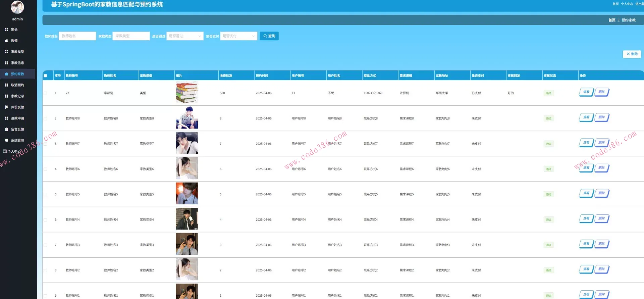Click the 通过 status tag in row 1
The height and width of the screenshot is (299, 644).
(549, 93)
